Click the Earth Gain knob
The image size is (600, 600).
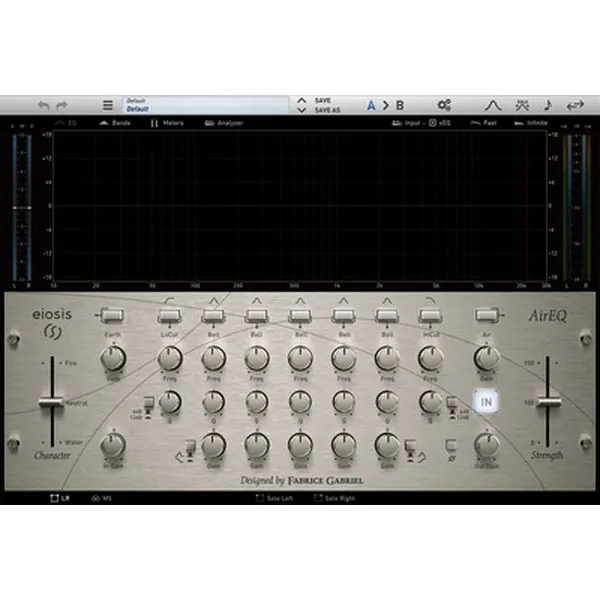(113, 359)
